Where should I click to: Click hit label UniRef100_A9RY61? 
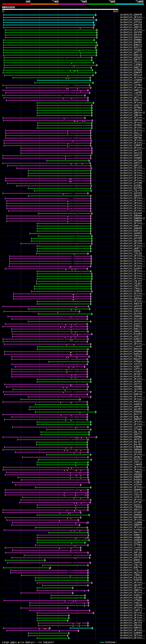[x=131, y=628]
